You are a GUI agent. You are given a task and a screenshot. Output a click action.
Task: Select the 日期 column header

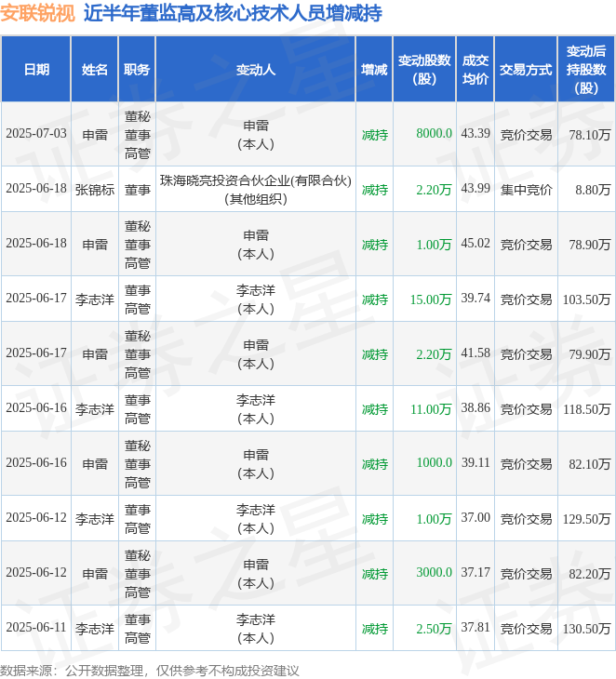tap(36, 70)
